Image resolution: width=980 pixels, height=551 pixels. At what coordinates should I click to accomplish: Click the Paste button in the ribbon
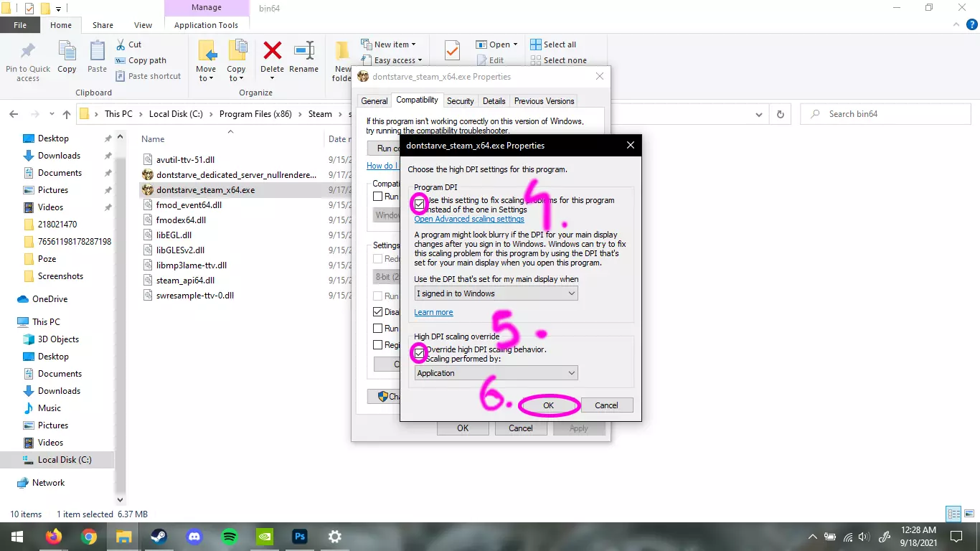pos(97,57)
